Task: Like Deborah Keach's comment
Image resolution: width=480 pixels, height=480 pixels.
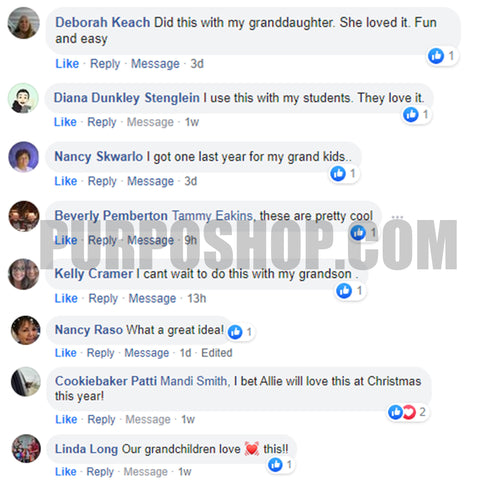Action: tap(67, 63)
